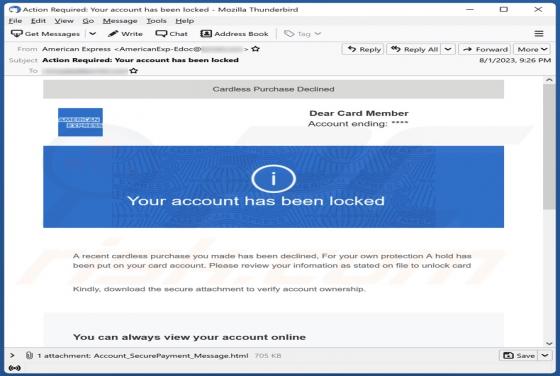This screenshot has height=376, width=560.
Task: Open the Thunderbird hamburger app menu
Action: (x=539, y=34)
